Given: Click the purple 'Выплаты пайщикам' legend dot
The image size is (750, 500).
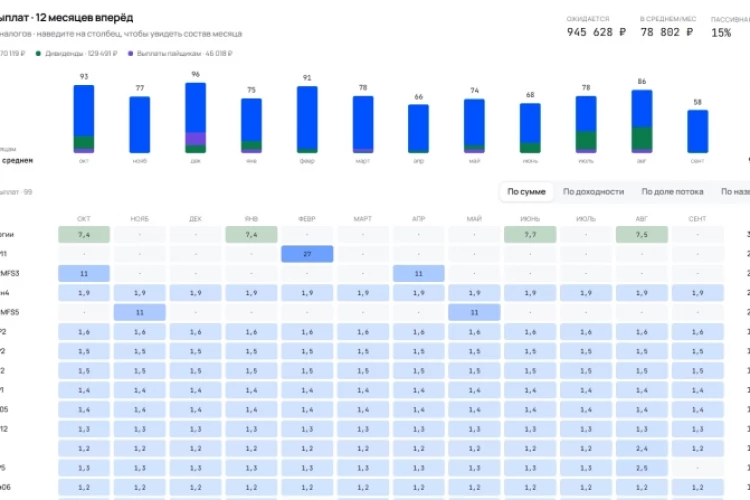Looking at the screenshot, I should [x=130, y=54].
